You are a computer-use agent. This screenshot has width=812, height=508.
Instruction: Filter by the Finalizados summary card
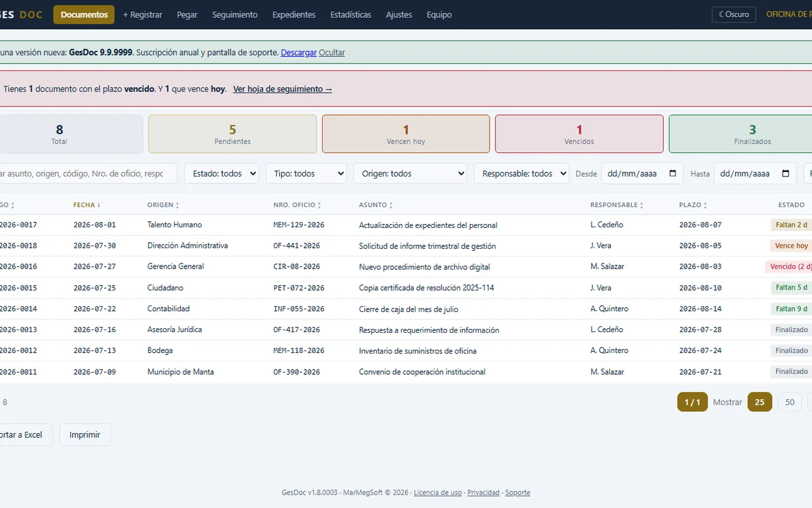click(740, 134)
